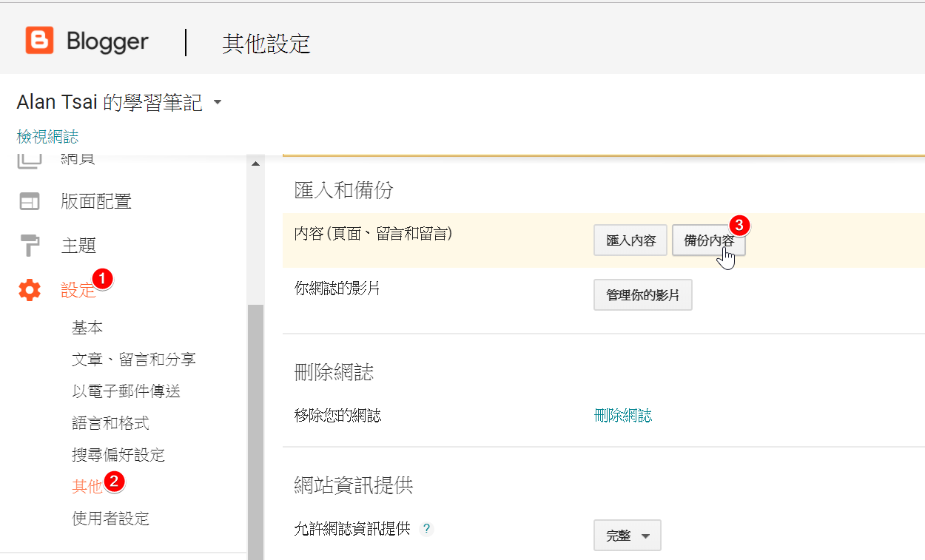Click the sidebar scrollbar thumb
Viewport: 925px width, 560px height.
255,431
